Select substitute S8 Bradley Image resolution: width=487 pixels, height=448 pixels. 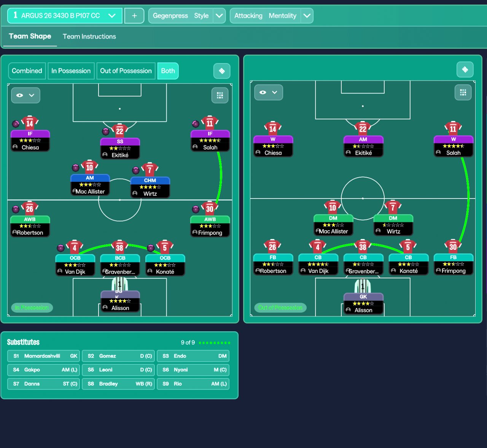(x=118, y=384)
